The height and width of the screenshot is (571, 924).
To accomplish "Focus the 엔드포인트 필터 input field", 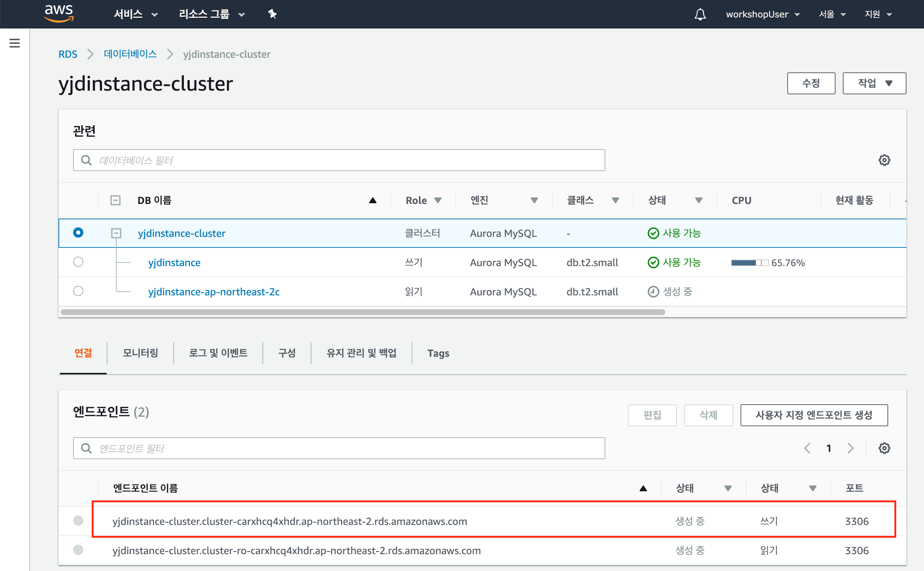I will 339,448.
